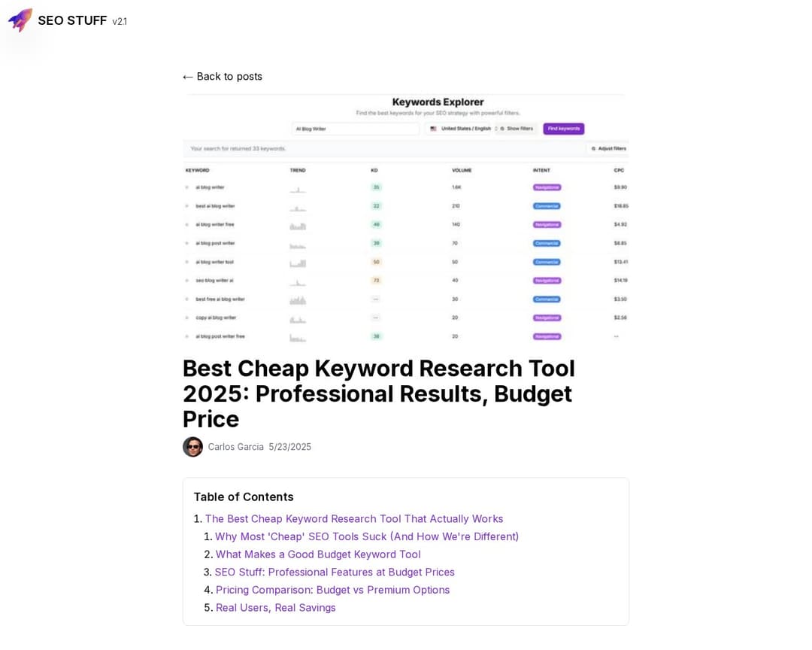
Task: Click the trend sparkline for 'best free ai blog writer'
Action: (x=298, y=299)
